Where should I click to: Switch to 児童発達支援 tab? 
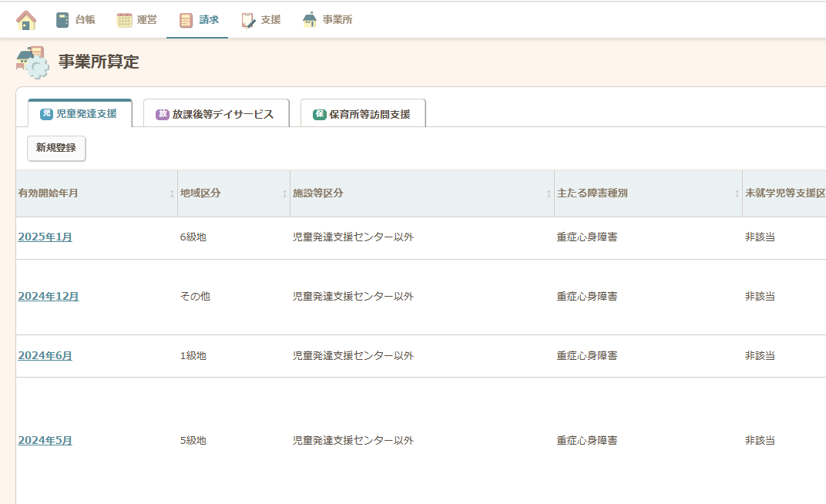coord(79,114)
